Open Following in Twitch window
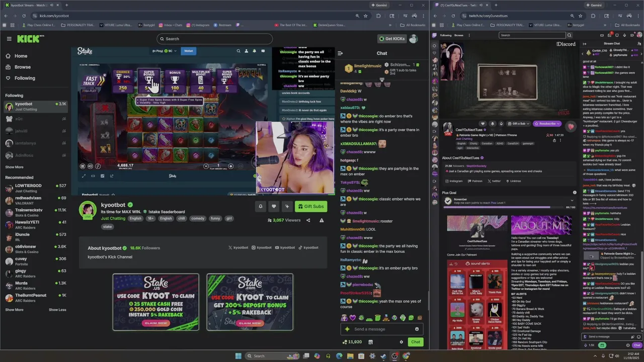This screenshot has width=644, height=362. coord(446,35)
